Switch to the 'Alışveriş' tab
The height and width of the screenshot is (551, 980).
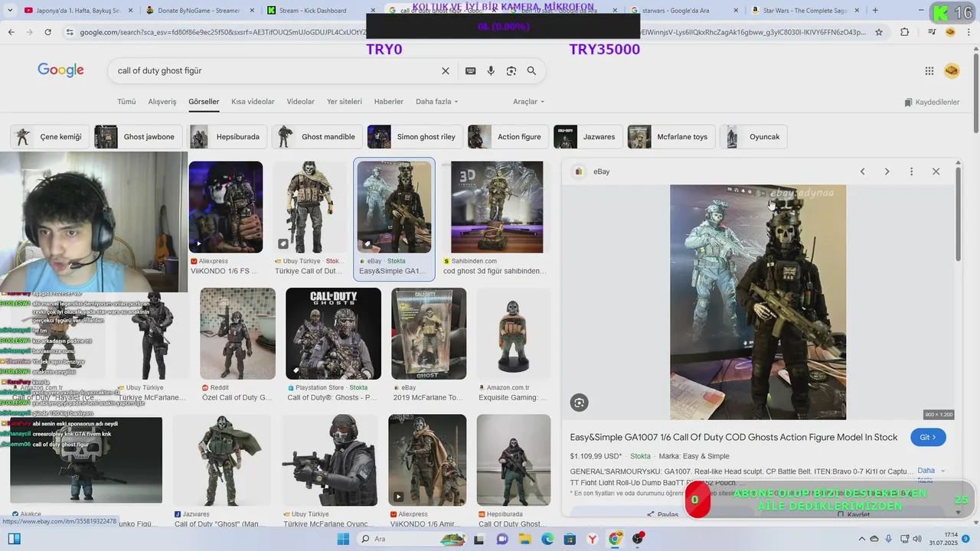click(162, 102)
